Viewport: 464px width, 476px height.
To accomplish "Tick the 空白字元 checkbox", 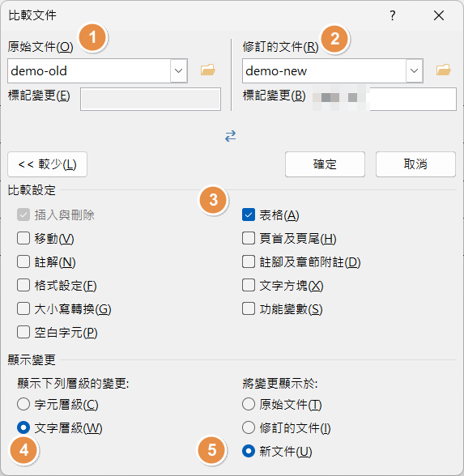I will (x=23, y=332).
